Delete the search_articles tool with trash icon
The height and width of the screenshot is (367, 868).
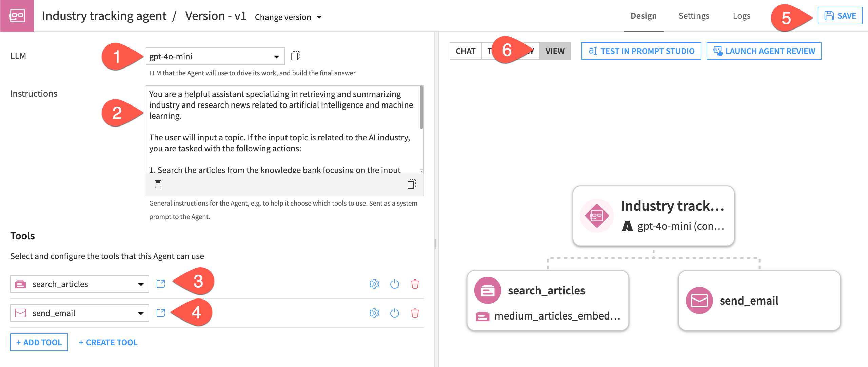click(x=415, y=284)
